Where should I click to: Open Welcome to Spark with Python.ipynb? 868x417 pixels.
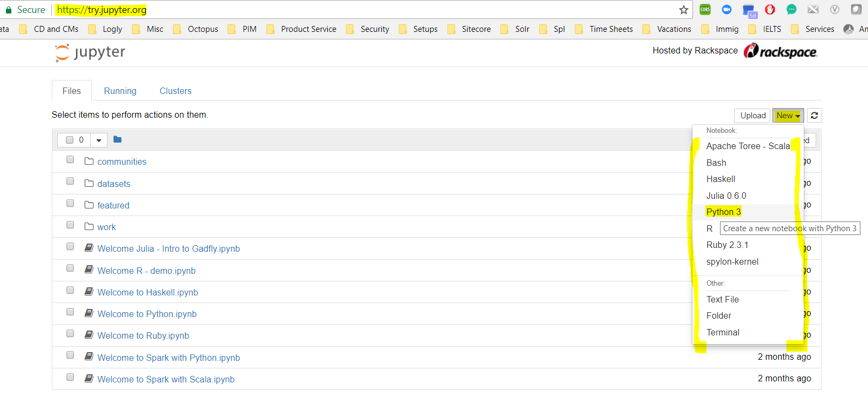coord(169,358)
